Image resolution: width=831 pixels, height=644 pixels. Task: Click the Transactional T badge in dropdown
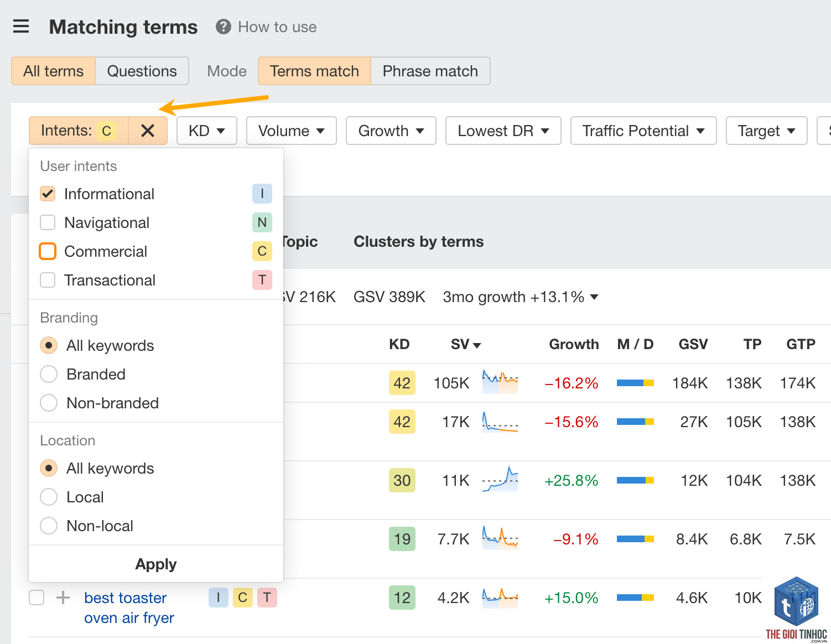click(262, 280)
